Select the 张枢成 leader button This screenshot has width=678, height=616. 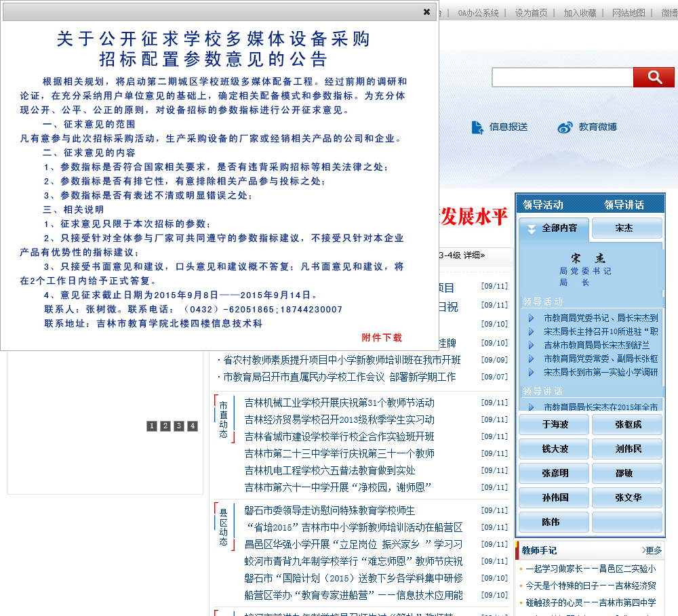626,424
